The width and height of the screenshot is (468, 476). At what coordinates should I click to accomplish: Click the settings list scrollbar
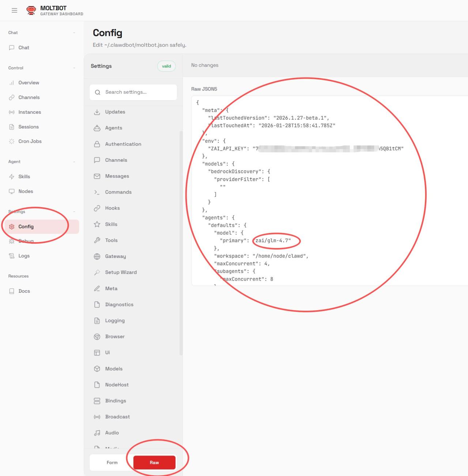coord(181,243)
